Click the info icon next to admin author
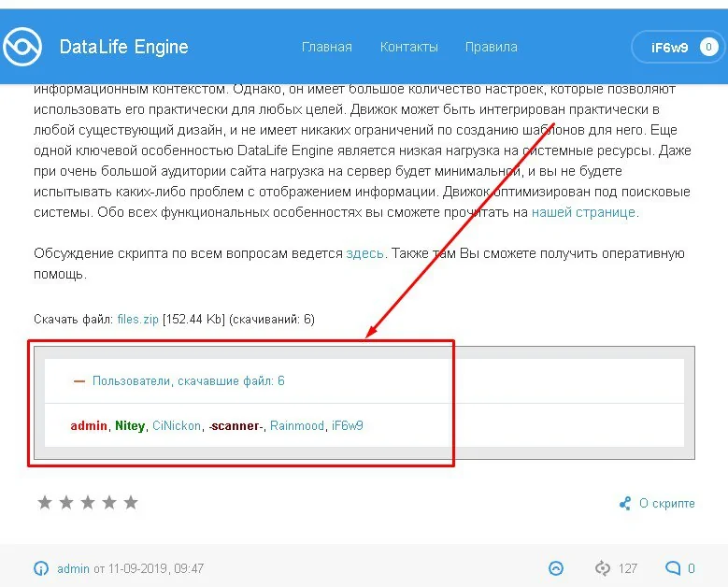 pos(41,568)
